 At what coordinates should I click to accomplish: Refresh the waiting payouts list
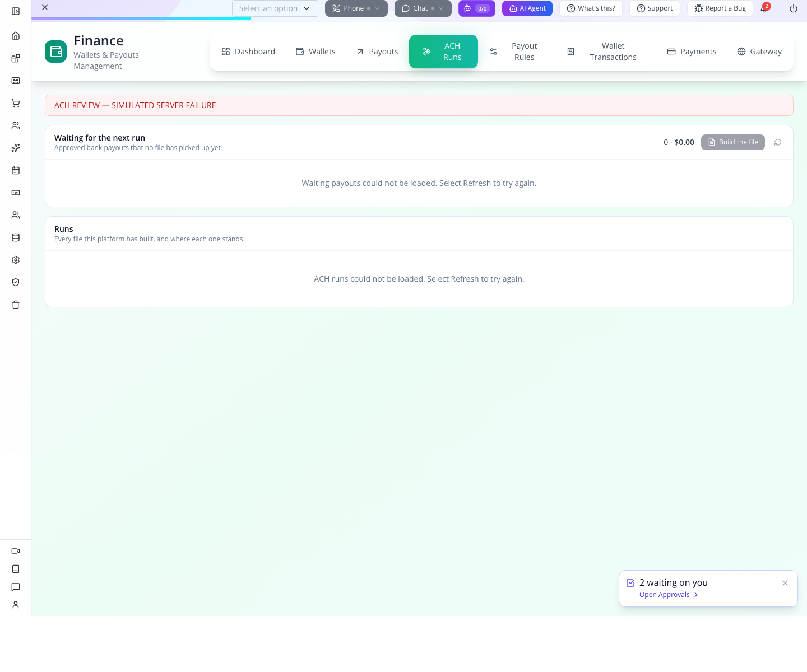point(778,142)
